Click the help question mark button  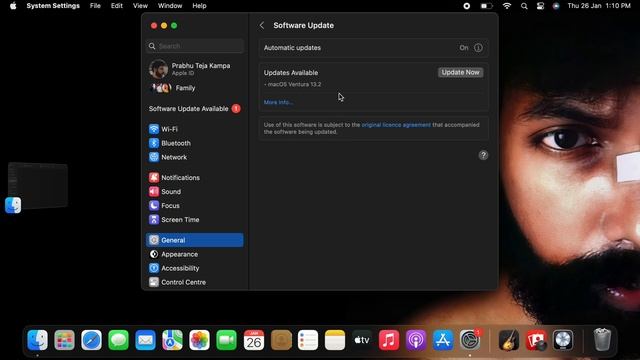point(483,155)
